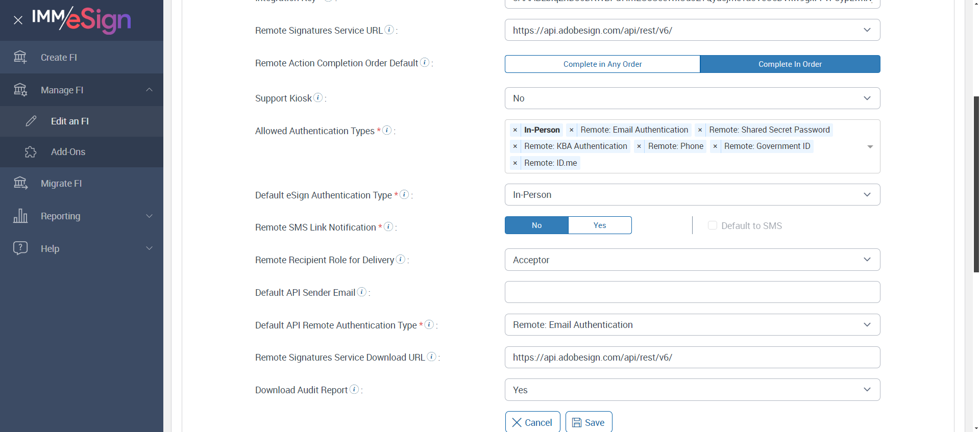Set Remote SMS Link Notification to Yes
Screen dimensions: 980x432
click(600, 225)
